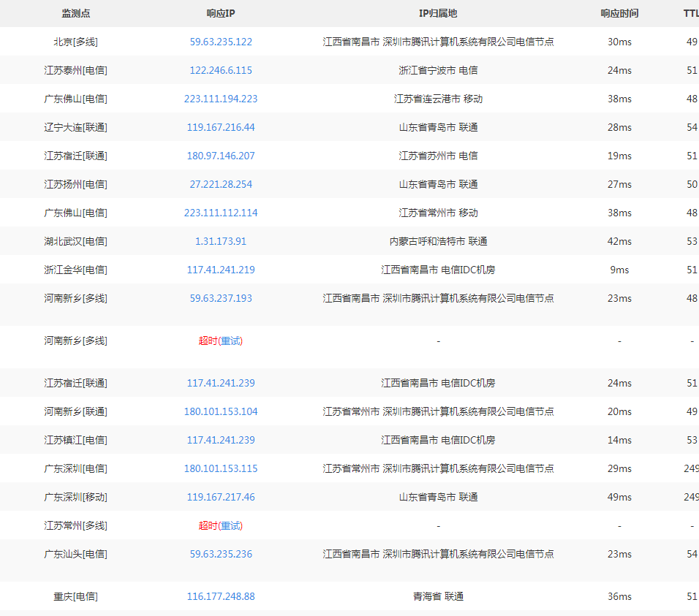Open IP link 122.246.6.115

click(221, 70)
